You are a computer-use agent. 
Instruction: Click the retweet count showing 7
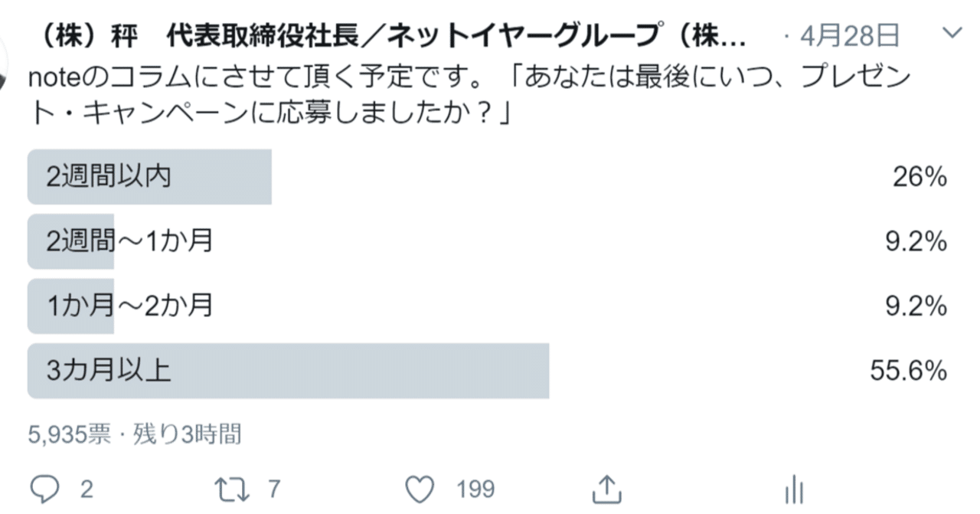[x=272, y=488]
